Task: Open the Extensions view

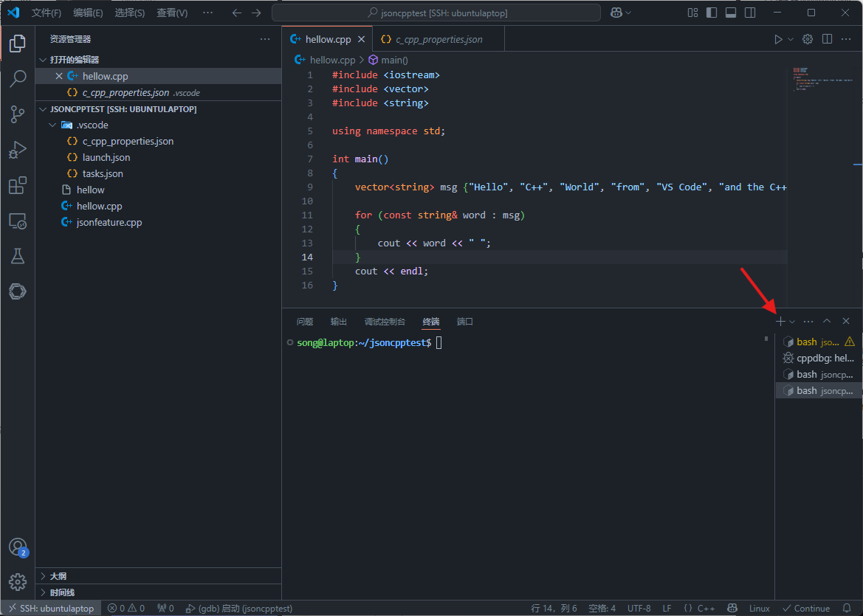Action: tap(18, 185)
